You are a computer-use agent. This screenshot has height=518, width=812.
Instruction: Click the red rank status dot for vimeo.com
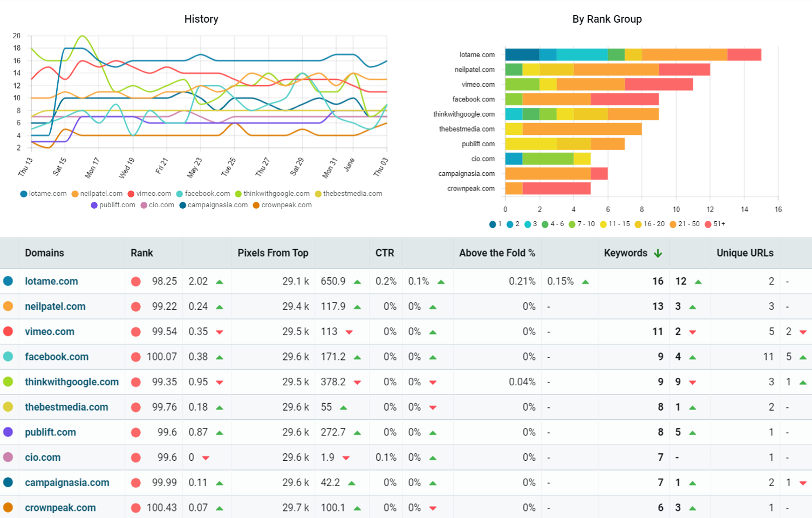click(x=137, y=331)
